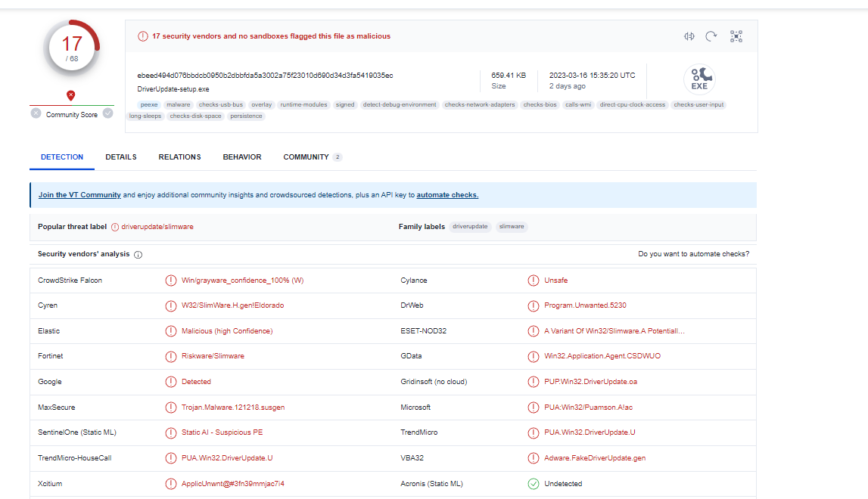This screenshot has width=868, height=499.
Task: Click the direct-cpu-clock-access tag
Action: pyautogui.click(x=632, y=104)
